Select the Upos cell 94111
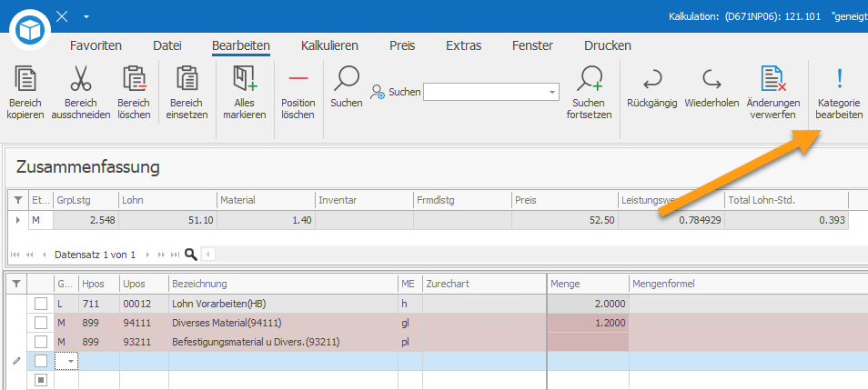 coord(144,323)
